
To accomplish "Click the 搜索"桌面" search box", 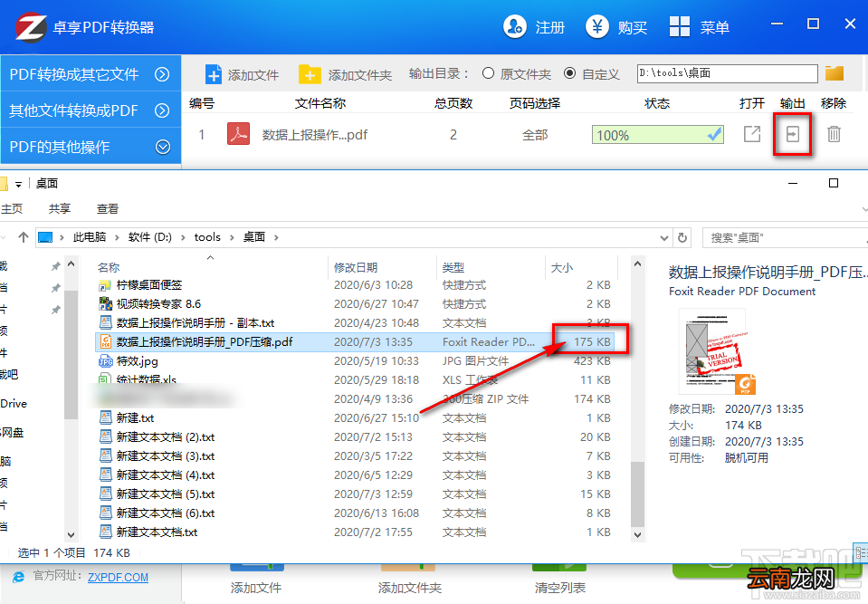I will click(785, 237).
